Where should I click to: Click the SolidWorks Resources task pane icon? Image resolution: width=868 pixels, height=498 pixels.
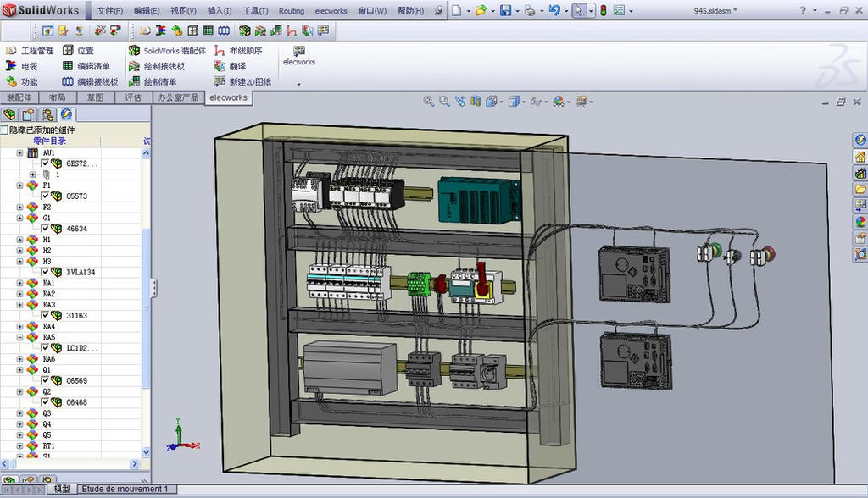tap(860, 140)
